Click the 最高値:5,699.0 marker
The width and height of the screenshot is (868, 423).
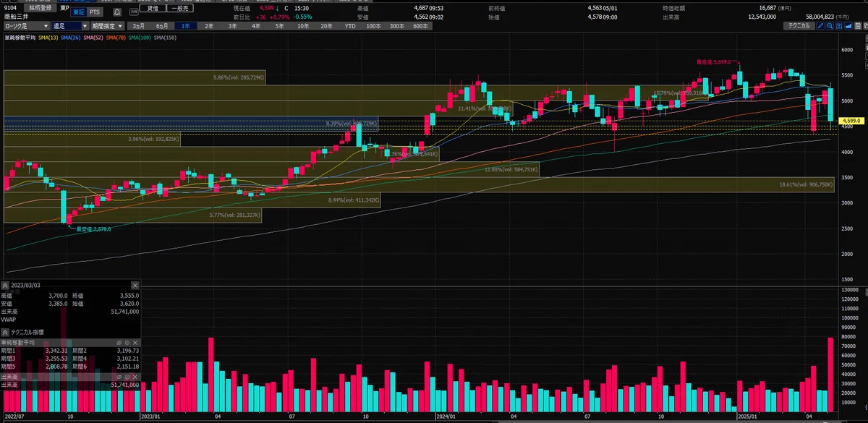tap(714, 62)
